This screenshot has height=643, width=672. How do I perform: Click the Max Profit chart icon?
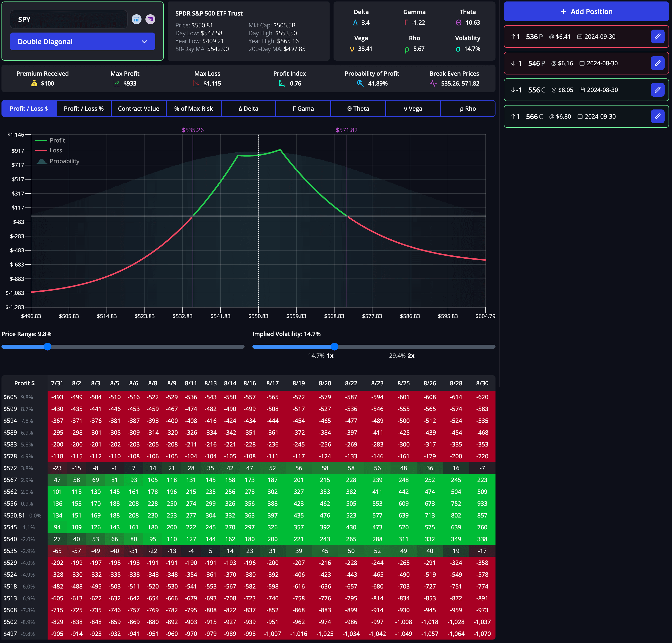point(117,83)
